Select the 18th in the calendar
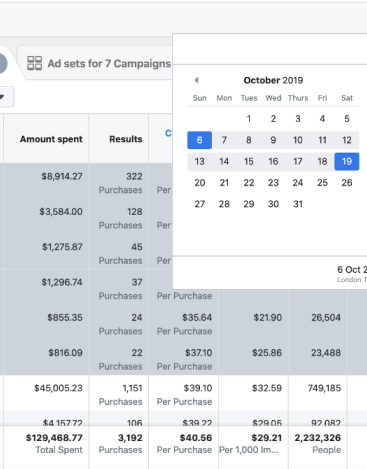 322,161
